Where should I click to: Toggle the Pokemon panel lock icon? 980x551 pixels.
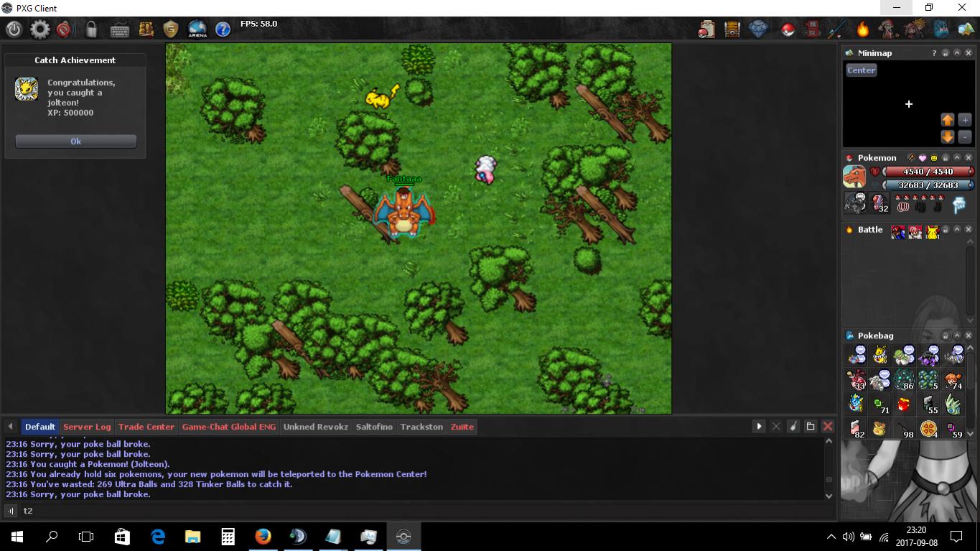[946, 158]
